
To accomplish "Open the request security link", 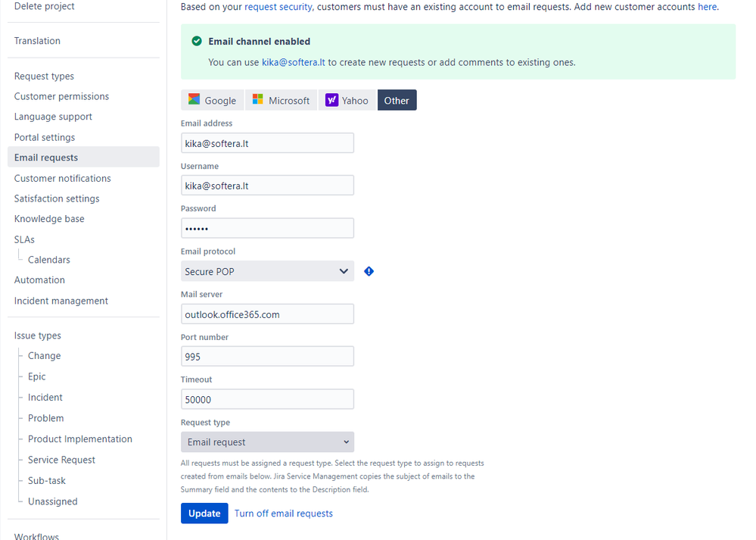I will coord(278,7).
